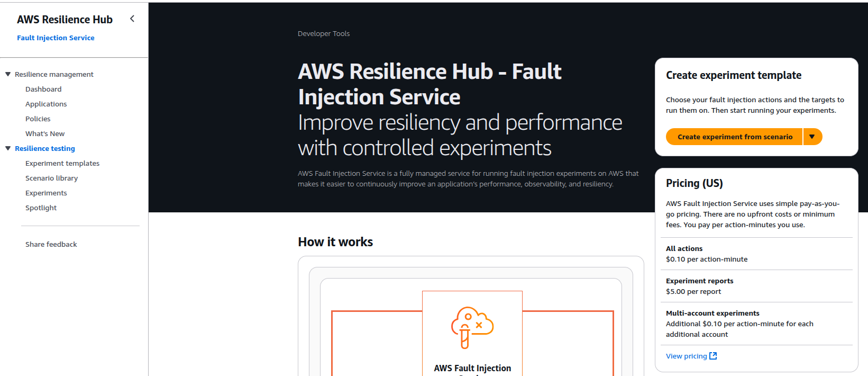This screenshot has width=868, height=376.
Task: Click the external link icon beside View pricing
Action: pos(713,356)
